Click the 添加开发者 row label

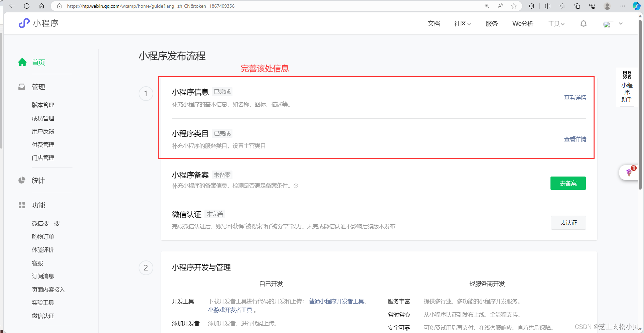click(186, 323)
